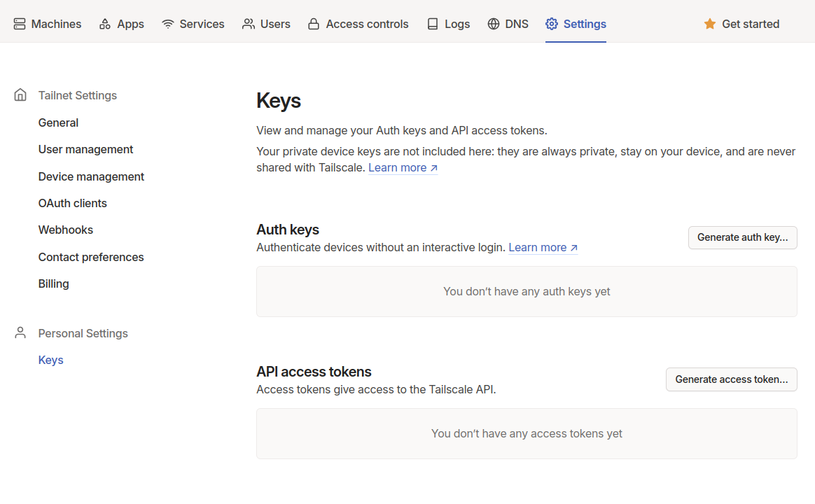Click the Auth keys section heading
Screen dimensions: 815x504
288,230
